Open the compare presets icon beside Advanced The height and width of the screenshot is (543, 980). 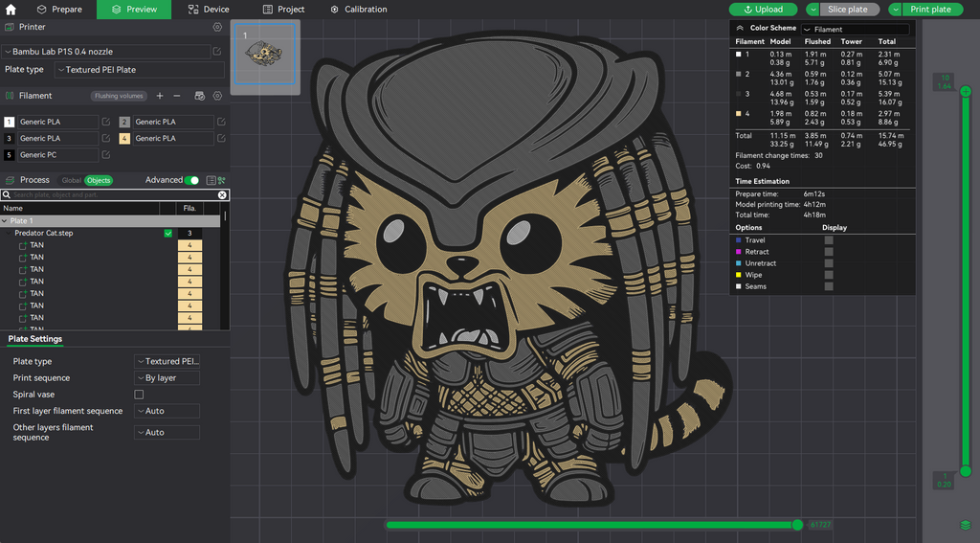(x=212, y=180)
